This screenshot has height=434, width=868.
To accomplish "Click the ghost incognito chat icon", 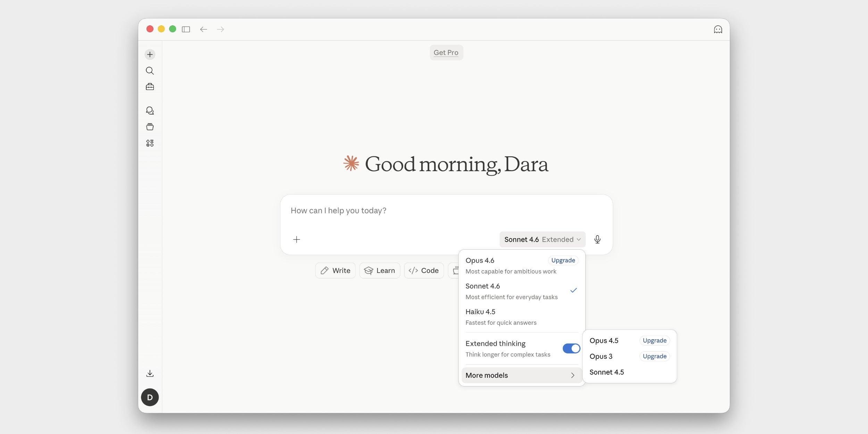I will [x=718, y=30].
